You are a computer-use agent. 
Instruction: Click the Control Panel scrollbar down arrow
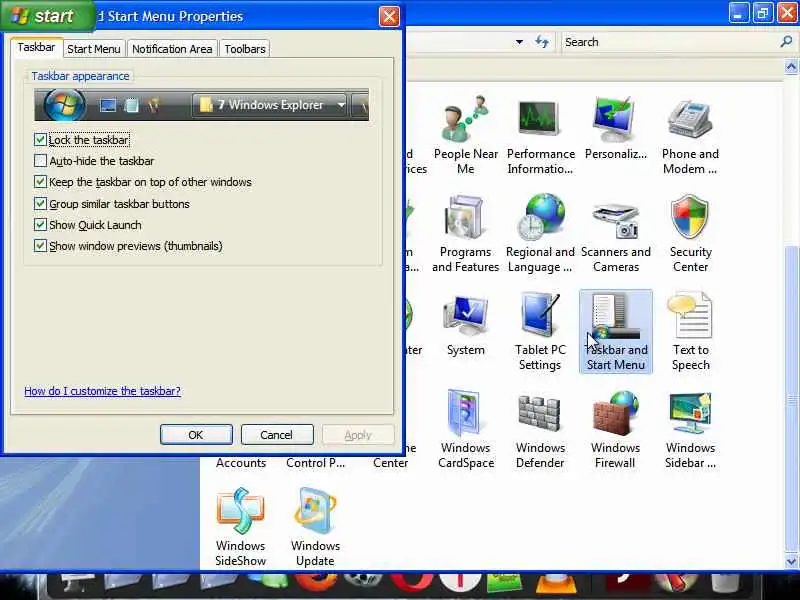coord(791,562)
